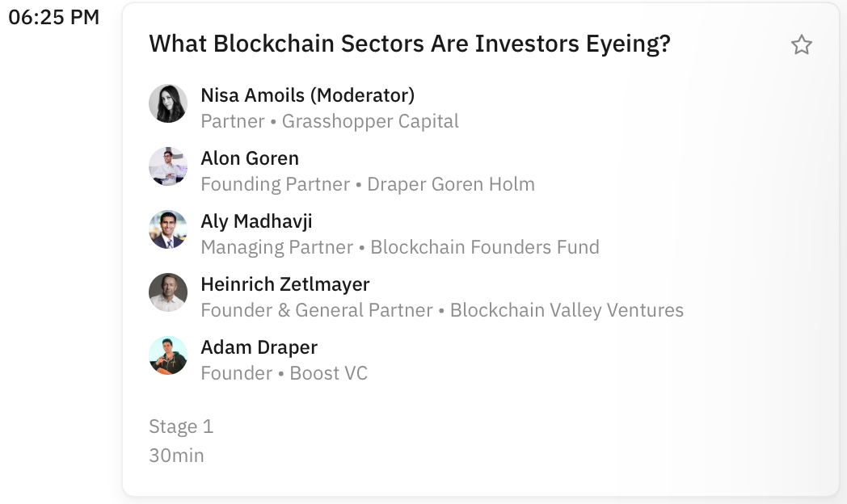Viewport: 847px width, 504px height.
Task: Click 'Founding Partner • Draper Goren Holm' subtitle
Action: click(368, 184)
